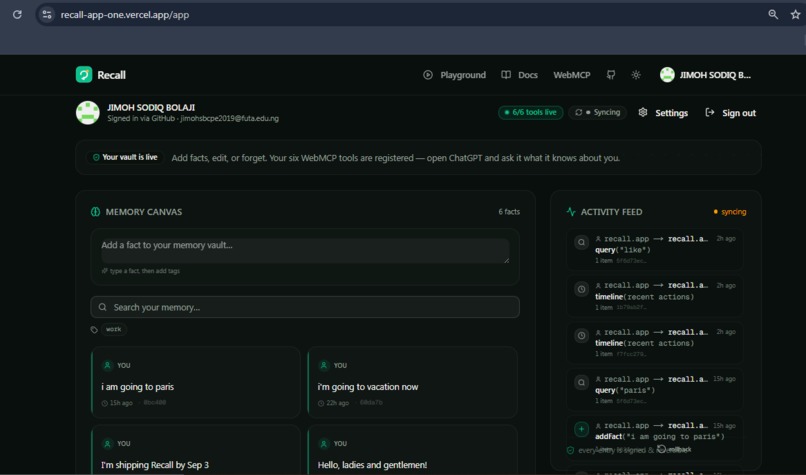The image size is (806, 475).
Task: Click the search icon on the query("paris") entry
Action: (581, 382)
